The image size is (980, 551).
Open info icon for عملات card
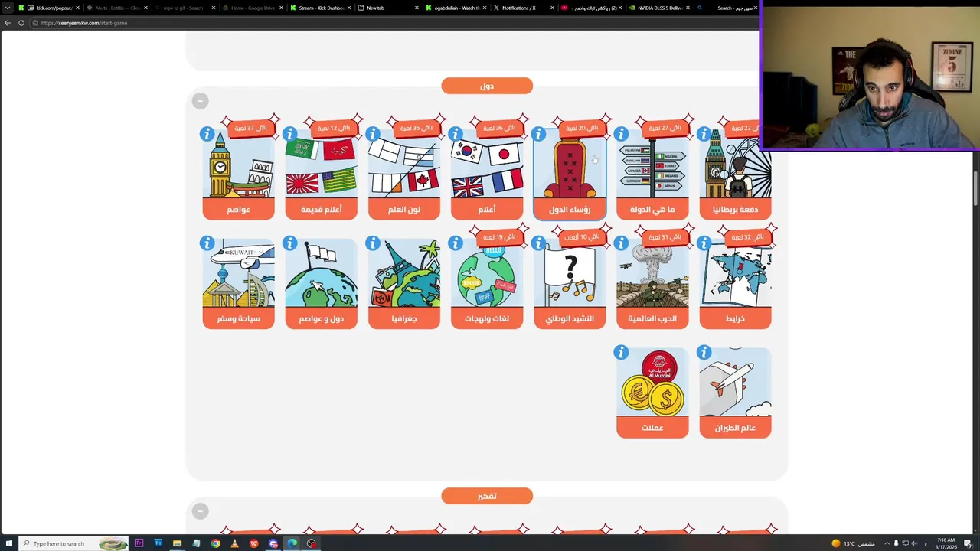point(621,353)
